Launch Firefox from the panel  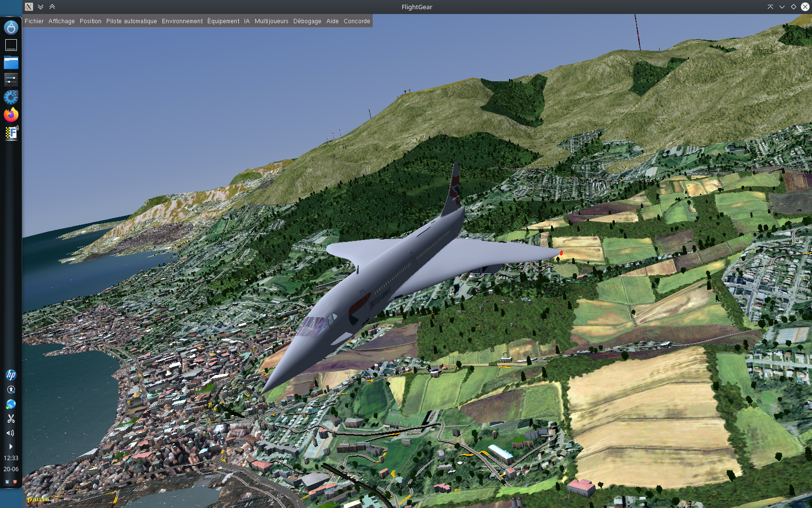pos(11,115)
